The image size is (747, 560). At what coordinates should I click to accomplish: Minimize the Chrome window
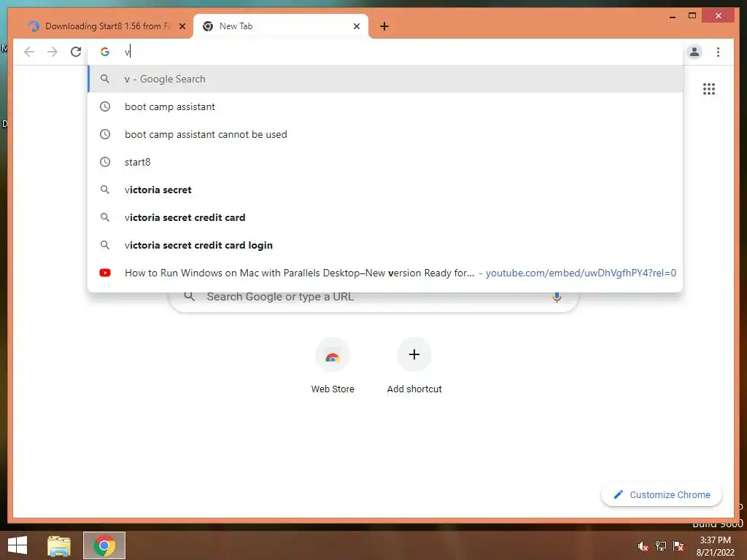672,16
